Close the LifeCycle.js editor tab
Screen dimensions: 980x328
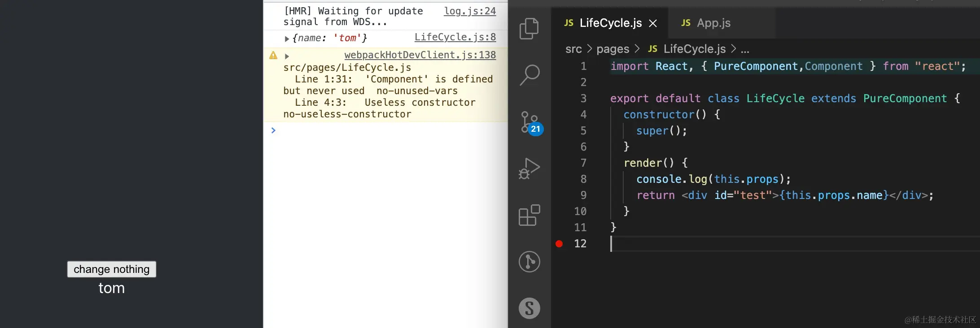[653, 23]
